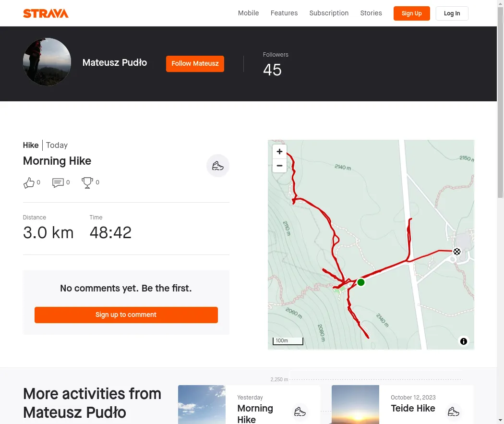Open the Features menu item
The width and height of the screenshot is (504, 424).
pyautogui.click(x=284, y=13)
